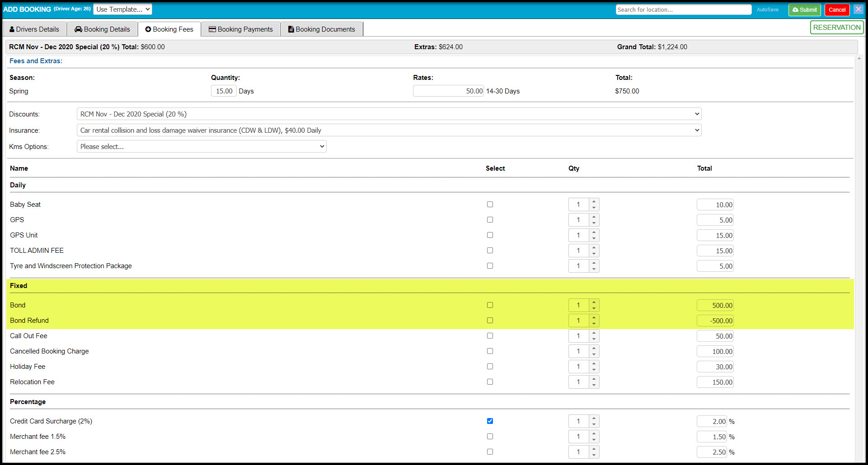Image resolution: width=868 pixels, height=465 pixels.
Task: Submit the booking
Action: coord(805,9)
